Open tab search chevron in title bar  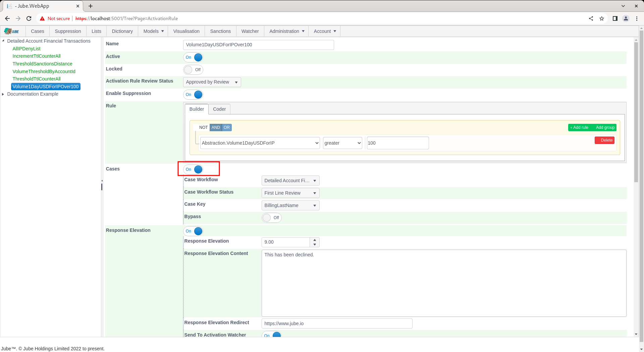pos(623,6)
